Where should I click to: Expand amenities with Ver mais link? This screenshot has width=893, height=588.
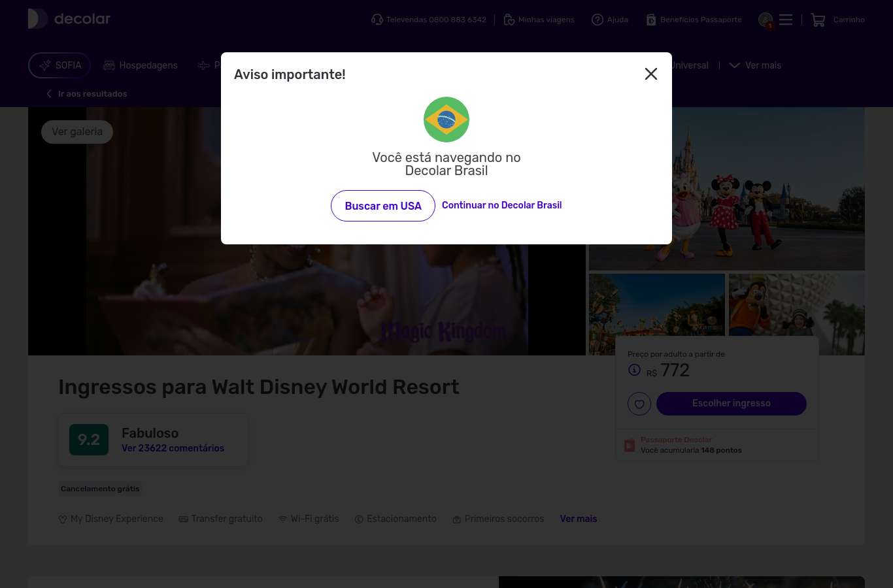(579, 519)
